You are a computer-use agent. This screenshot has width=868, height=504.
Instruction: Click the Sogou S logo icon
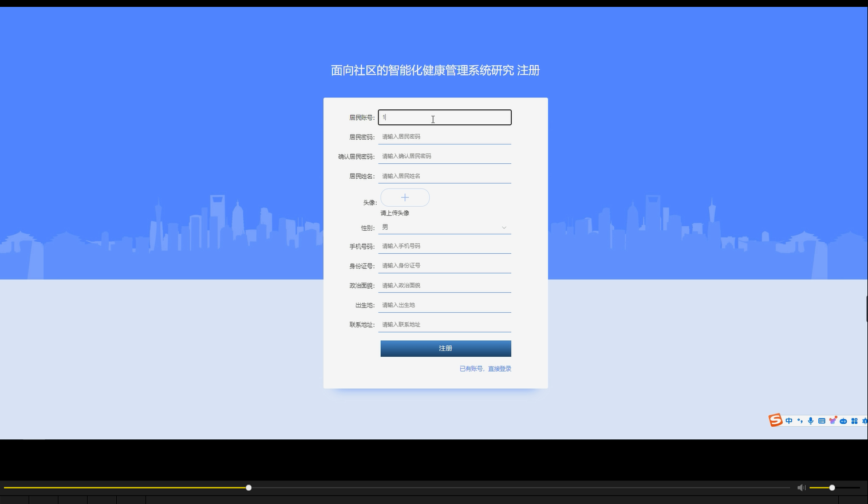pos(775,420)
